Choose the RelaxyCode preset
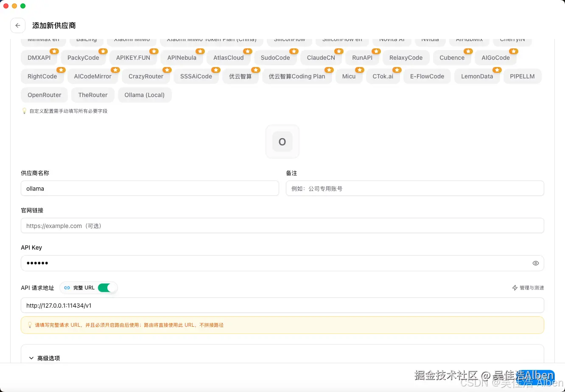Viewport: 565px width, 392px height. point(406,58)
